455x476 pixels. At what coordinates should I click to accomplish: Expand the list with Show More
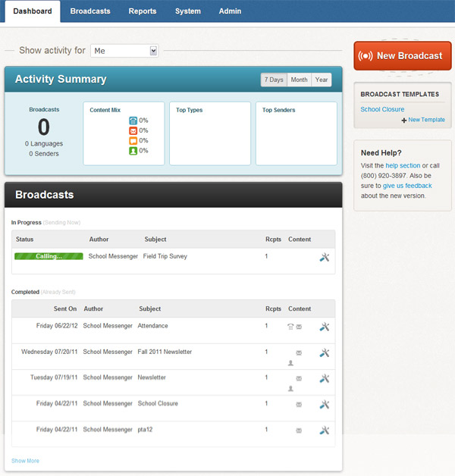(25, 461)
